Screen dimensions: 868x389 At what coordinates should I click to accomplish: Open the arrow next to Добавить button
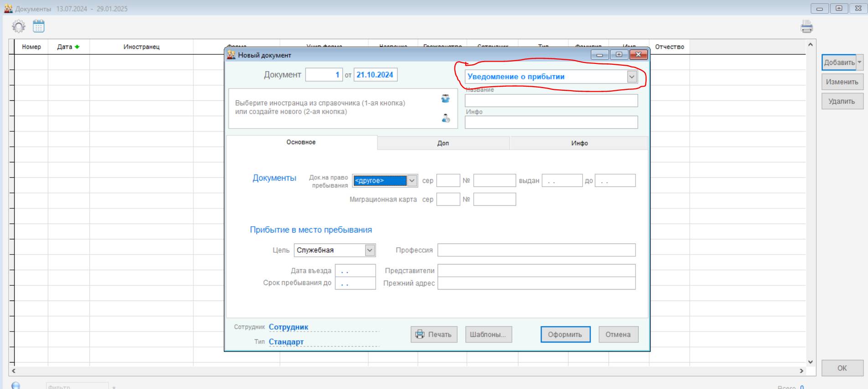click(x=859, y=62)
